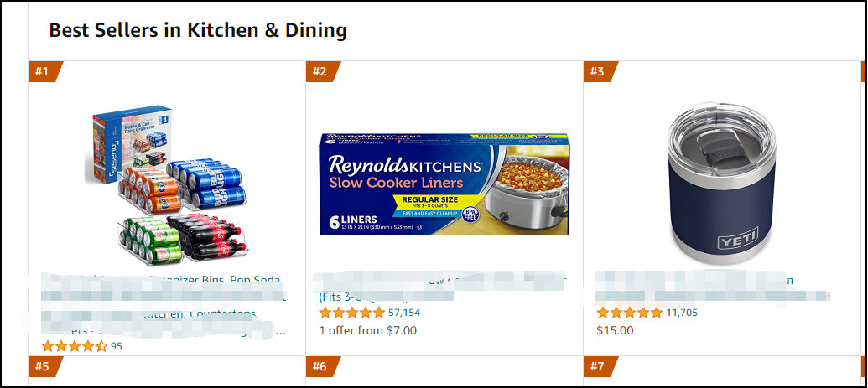
Task: Click star rating of the YETI tumbler
Action: [629, 313]
